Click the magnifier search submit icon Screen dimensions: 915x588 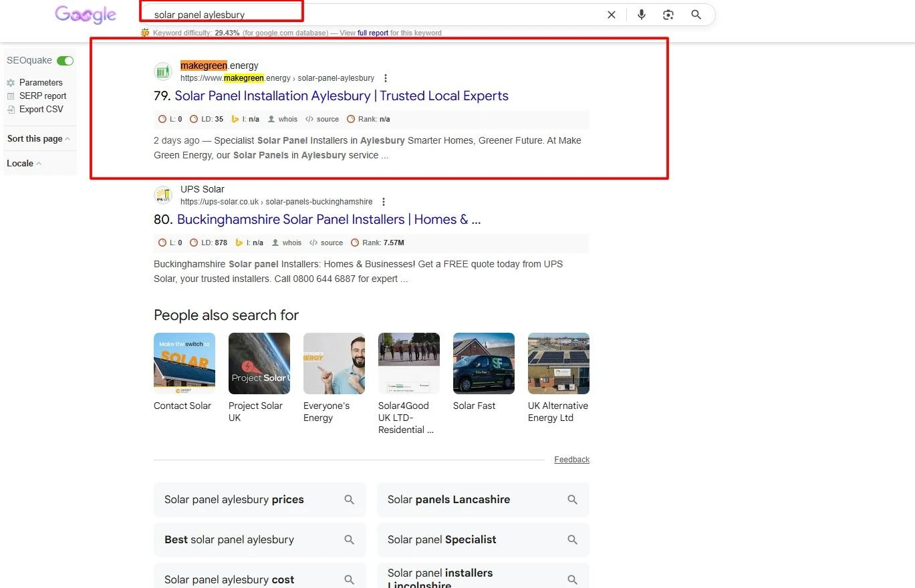(696, 15)
